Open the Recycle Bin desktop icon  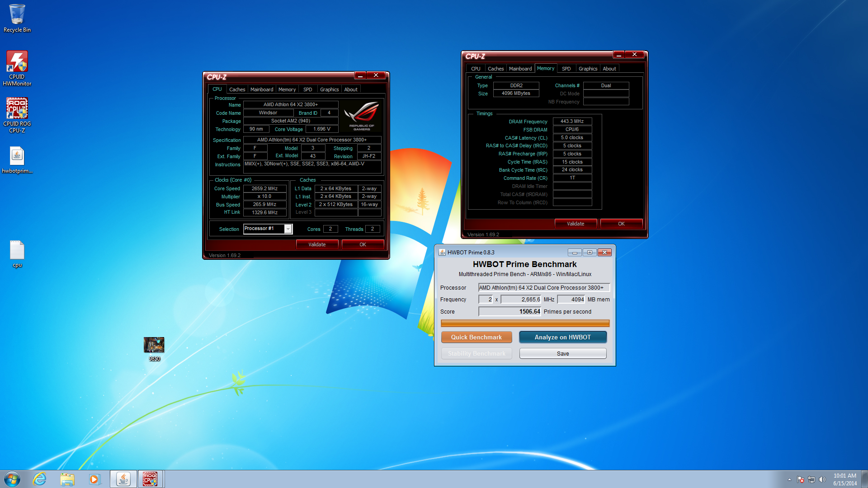[17, 18]
